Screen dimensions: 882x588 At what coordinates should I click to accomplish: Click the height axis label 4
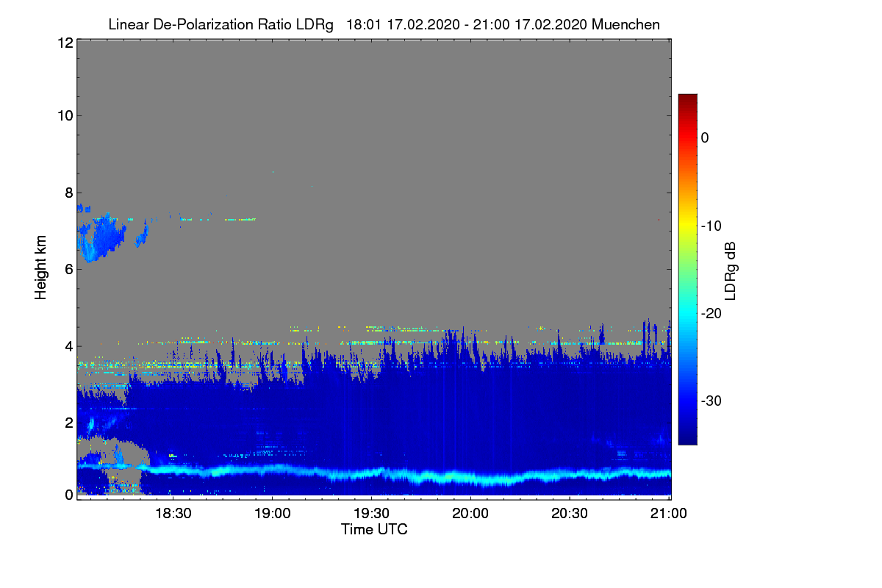pos(68,345)
